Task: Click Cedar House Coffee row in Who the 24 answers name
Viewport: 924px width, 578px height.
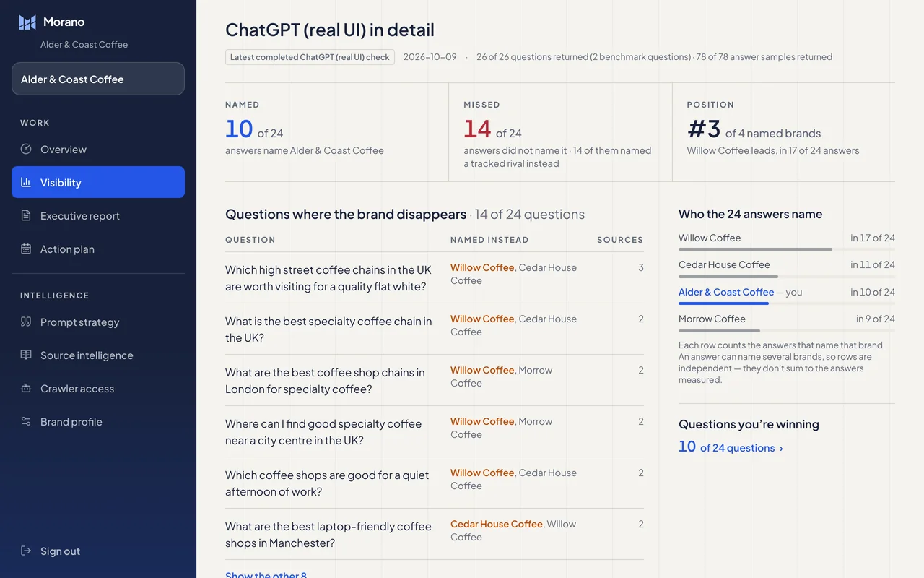Action: click(787, 267)
